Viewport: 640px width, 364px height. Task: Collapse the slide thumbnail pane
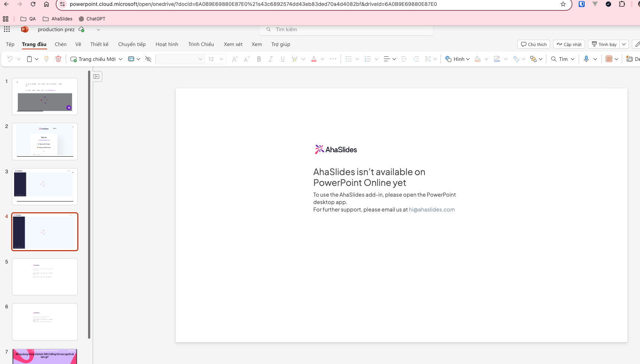pos(96,76)
